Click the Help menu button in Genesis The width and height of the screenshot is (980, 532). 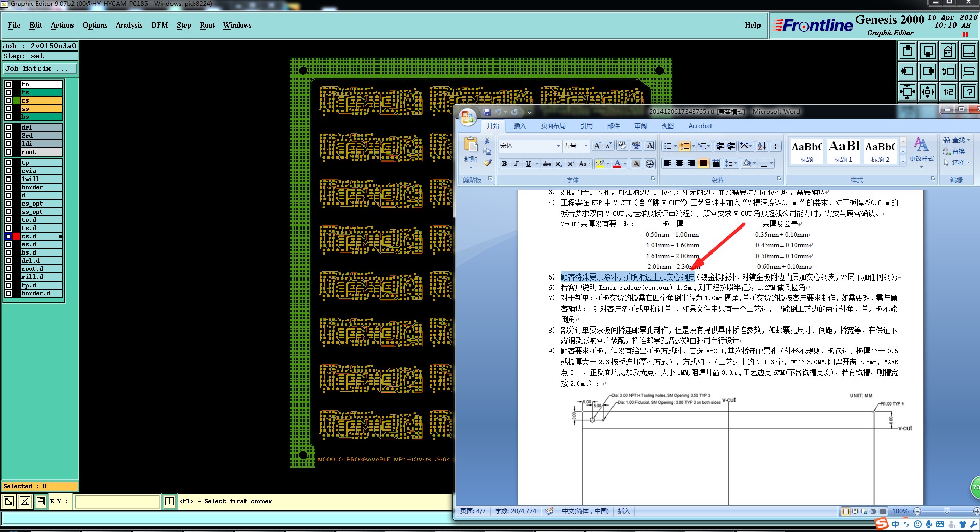(x=752, y=25)
